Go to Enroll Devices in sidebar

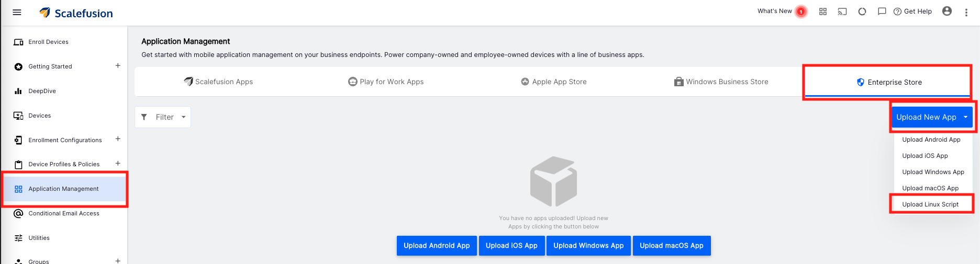48,42
